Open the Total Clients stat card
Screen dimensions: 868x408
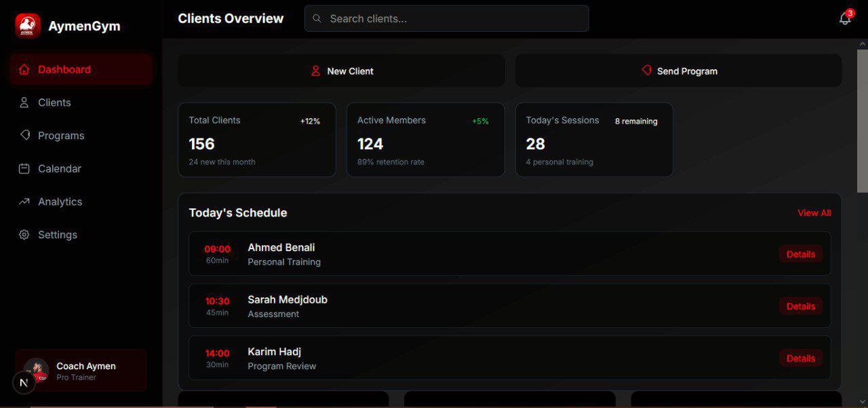coord(257,140)
